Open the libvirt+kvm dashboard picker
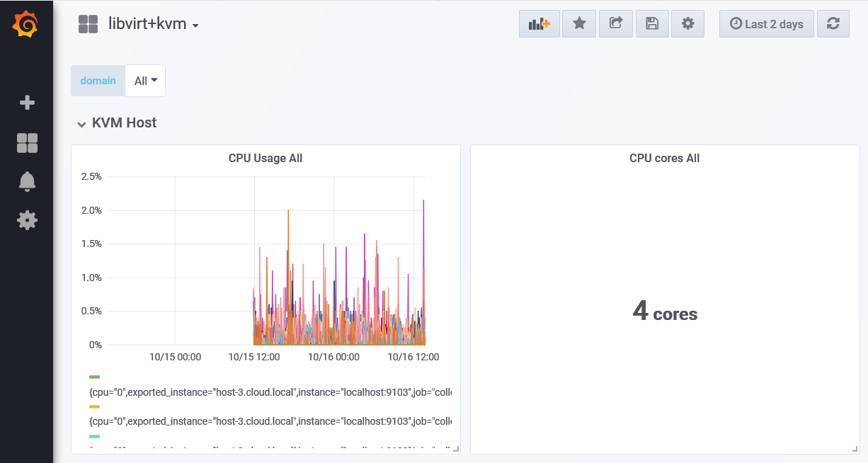868x463 pixels. (x=154, y=24)
